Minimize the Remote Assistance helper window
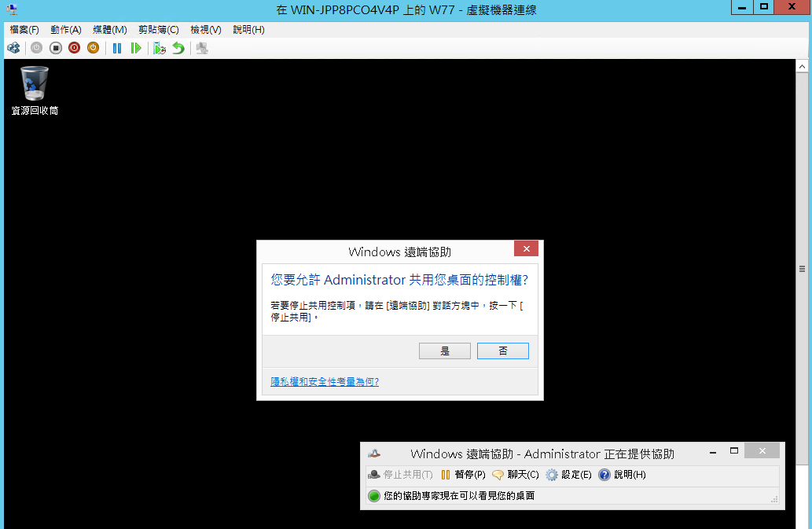The image size is (812, 529). (x=713, y=452)
